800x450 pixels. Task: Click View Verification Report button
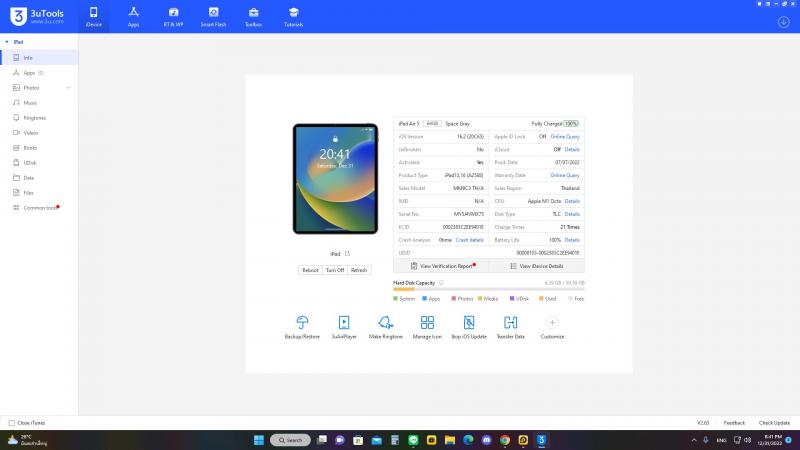tap(441, 266)
